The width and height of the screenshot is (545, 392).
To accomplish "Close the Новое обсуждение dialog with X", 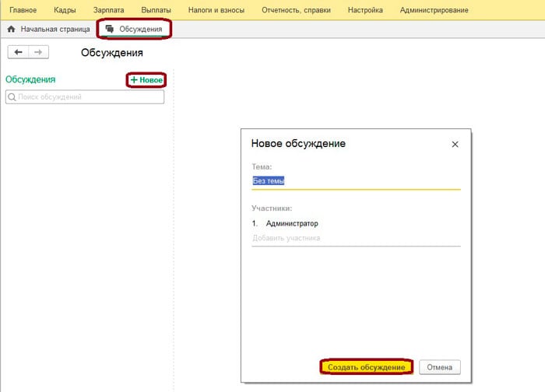I will tap(455, 144).
